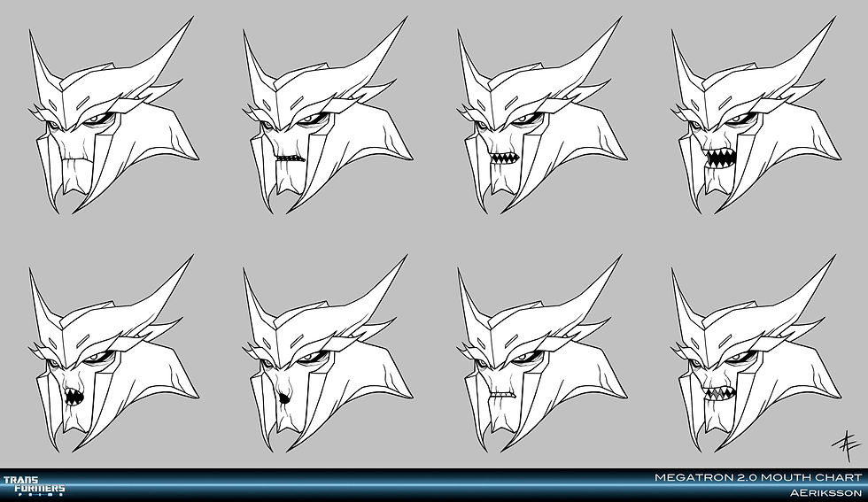Select the head with small round open mouth
This screenshot has height=502, width=868.
click(x=113, y=353)
